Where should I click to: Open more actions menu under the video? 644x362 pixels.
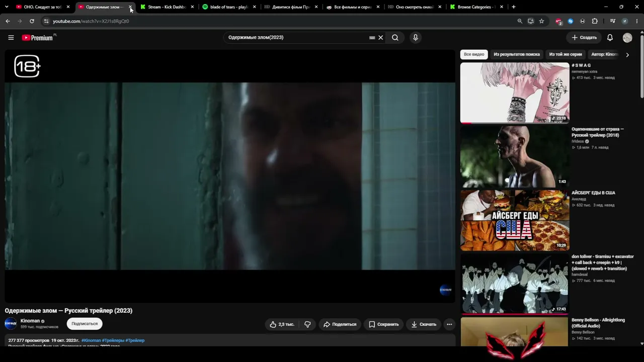tap(449, 324)
